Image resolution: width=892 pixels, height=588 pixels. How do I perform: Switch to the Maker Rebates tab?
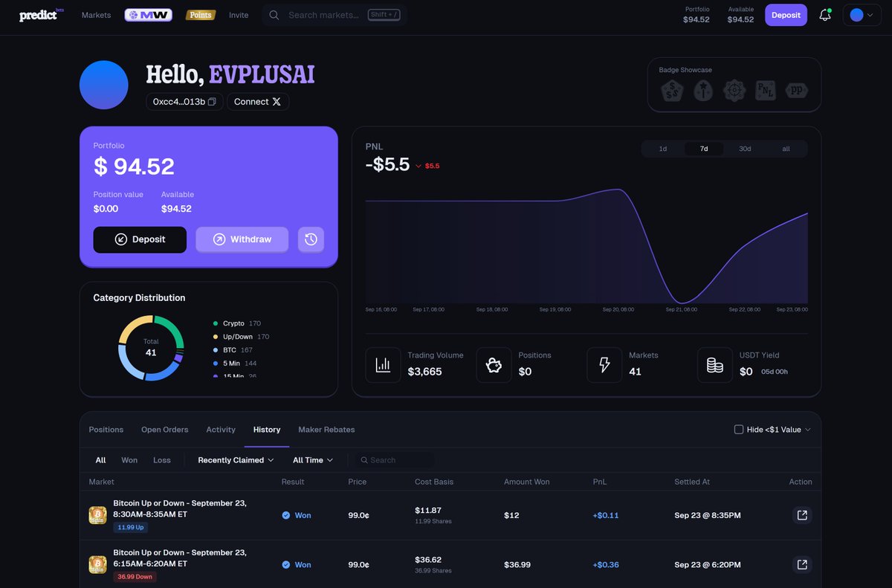pos(326,430)
